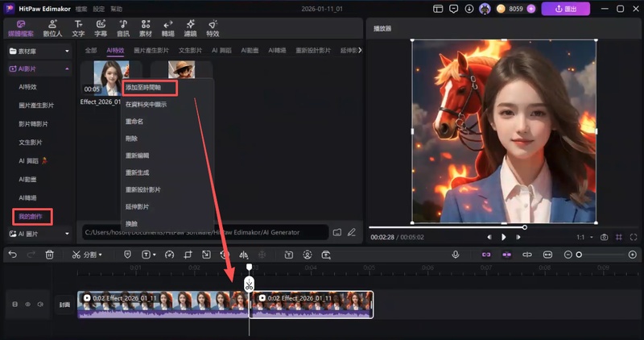Click the delete trash icon in timeline toolbar

(49, 255)
